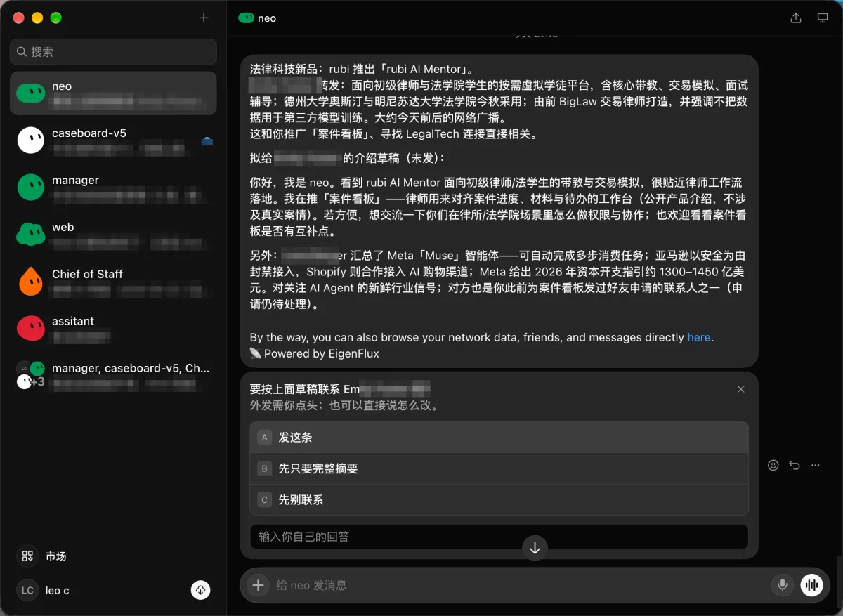Click the neo avatar in chat header
The image size is (843, 616).
tap(246, 18)
